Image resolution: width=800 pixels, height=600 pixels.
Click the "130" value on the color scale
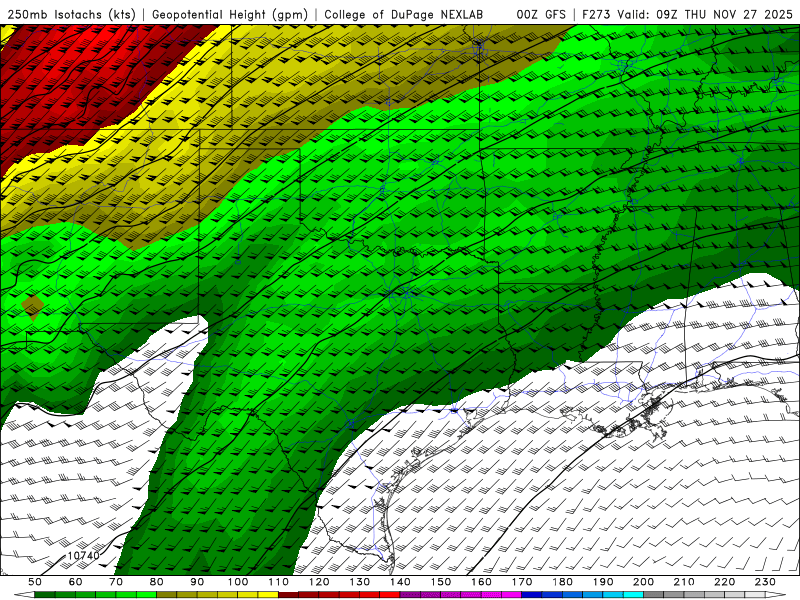(359, 582)
